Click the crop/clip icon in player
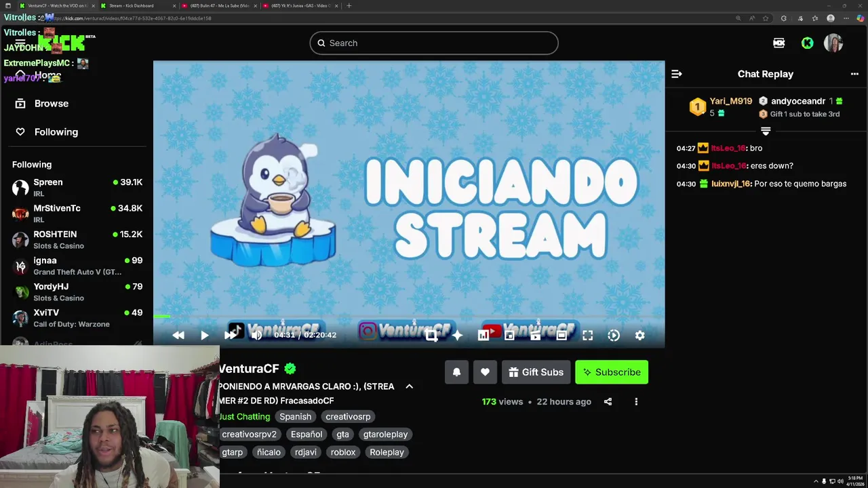The height and width of the screenshot is (488, 868). (x=431, y=335)
